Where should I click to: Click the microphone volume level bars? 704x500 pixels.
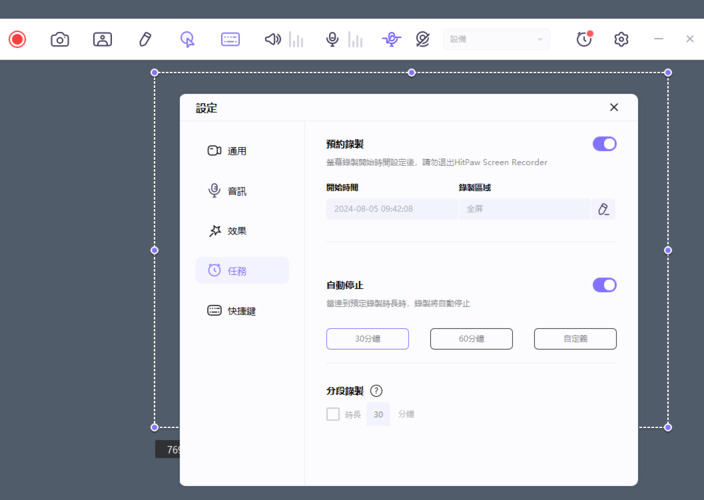(355, 39)
